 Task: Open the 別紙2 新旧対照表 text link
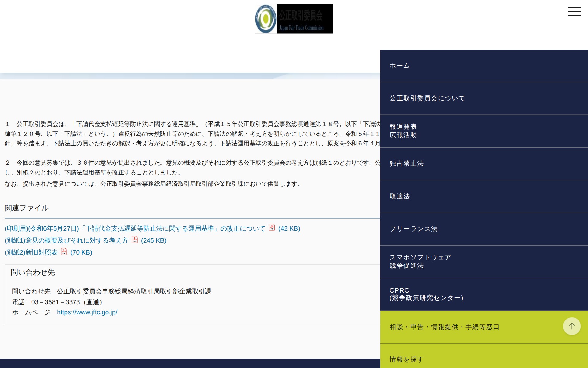[x=31, y=252]
